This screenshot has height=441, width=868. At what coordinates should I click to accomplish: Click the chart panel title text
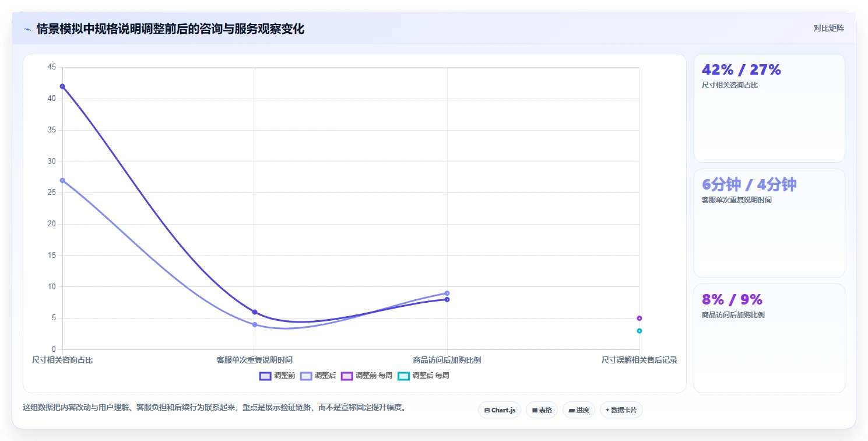pyautogui.click(x=170, y=29)
